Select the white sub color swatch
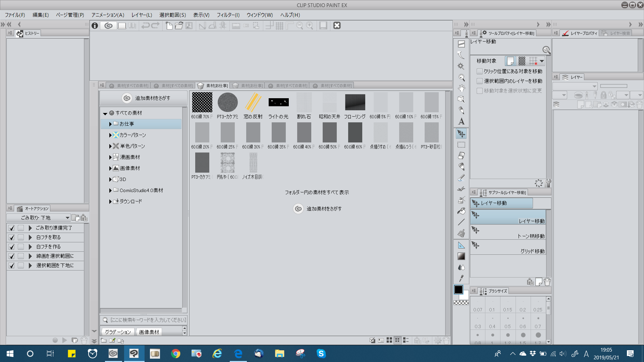This screenshot has height=362, width=644. (x=465, y=296)
